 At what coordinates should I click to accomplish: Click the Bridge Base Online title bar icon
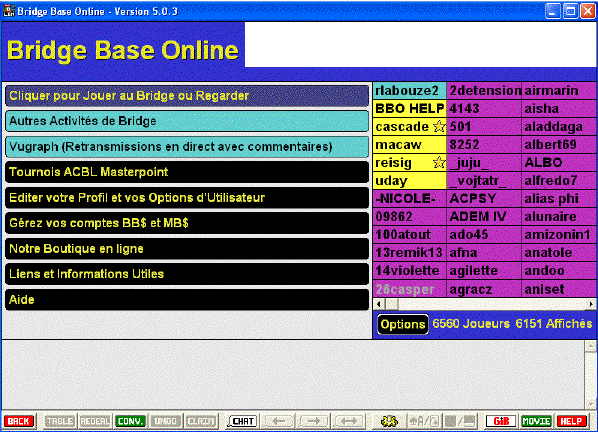click(x=8, y=11)
